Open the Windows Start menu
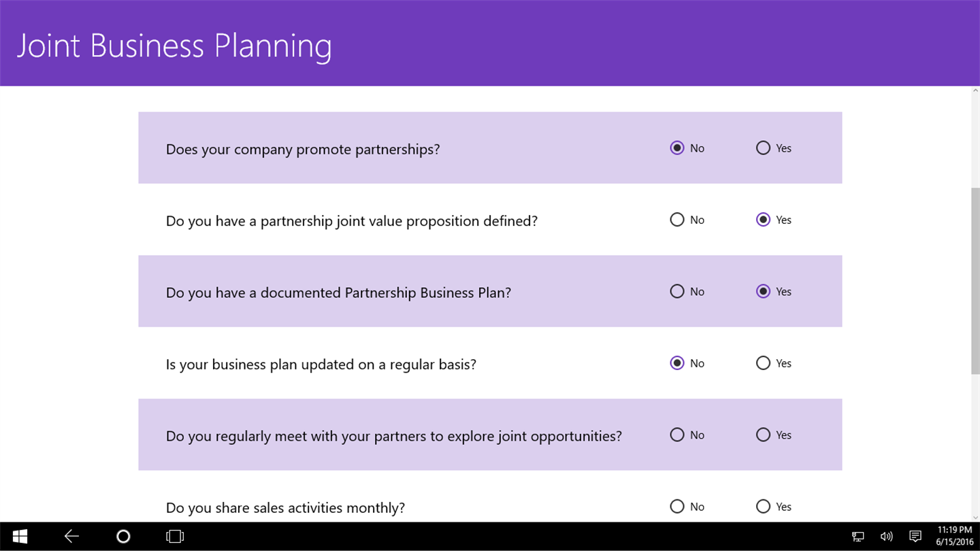 (x=20, y=537)
